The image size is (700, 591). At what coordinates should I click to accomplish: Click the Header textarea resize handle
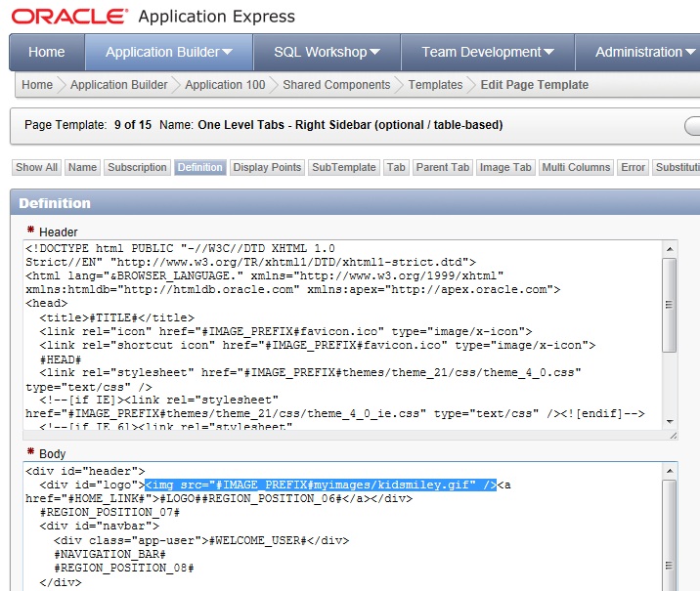click(674, 436)
